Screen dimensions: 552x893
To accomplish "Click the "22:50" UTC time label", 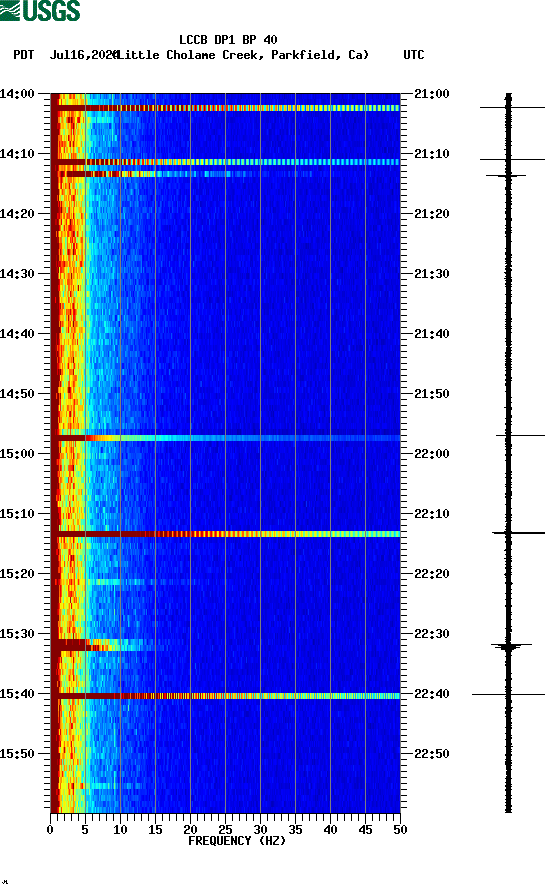I will (x=432, y=753).
